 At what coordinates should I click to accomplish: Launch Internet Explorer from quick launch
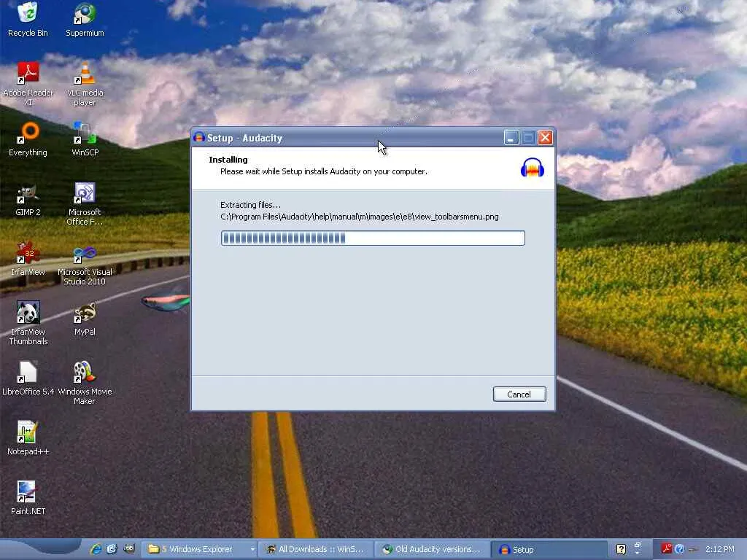pos(96,549)
